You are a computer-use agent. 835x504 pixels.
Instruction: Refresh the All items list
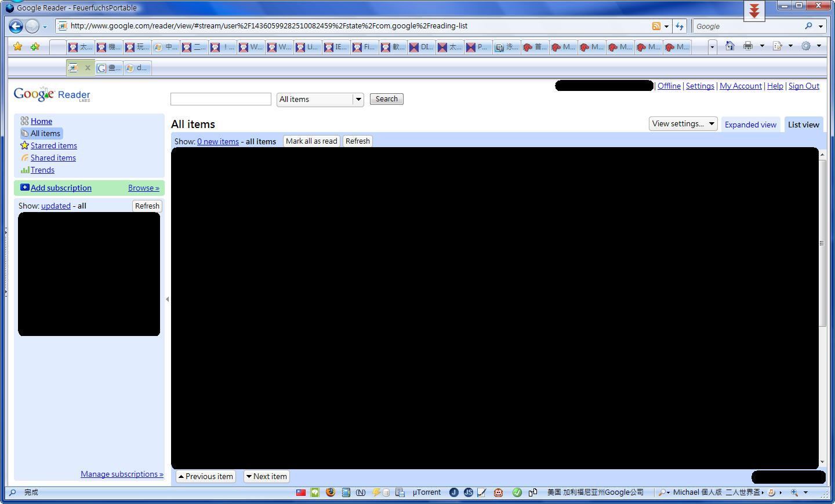click(x=358, y=141)
